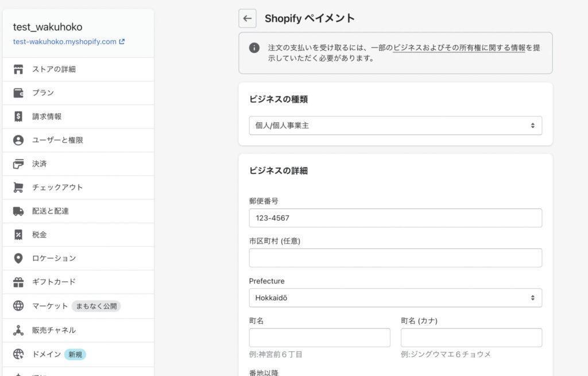Click the sales channels node icon

(x=18, y=330)
